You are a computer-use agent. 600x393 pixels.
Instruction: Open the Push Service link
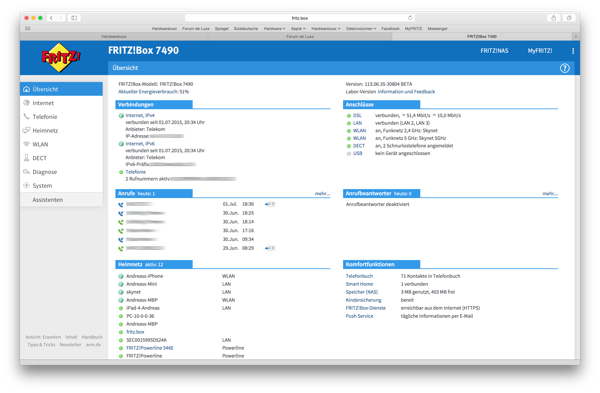pyautogui.click(x=359, y=316)
